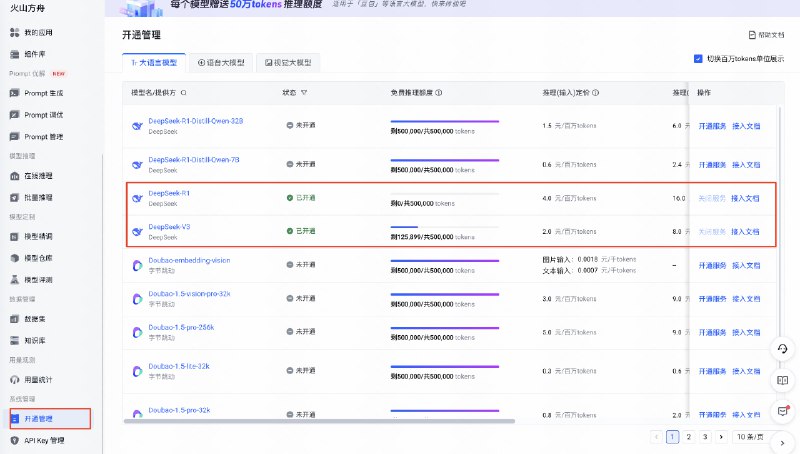This screenshot has width=800, height=454.
Task: Click info icon next to 推理(输入)定价
Action: (x=596, y=93)
